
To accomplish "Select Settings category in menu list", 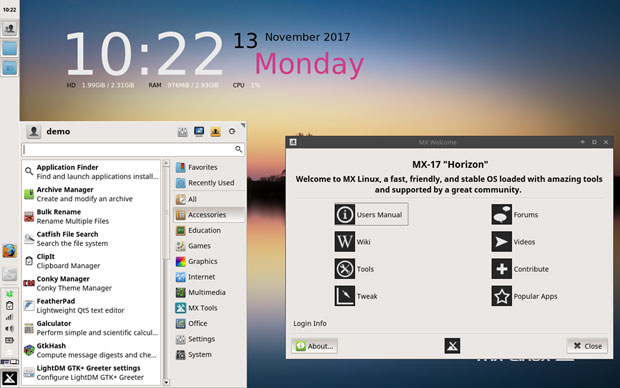I will pyautogui.click(x=209, y=339).
